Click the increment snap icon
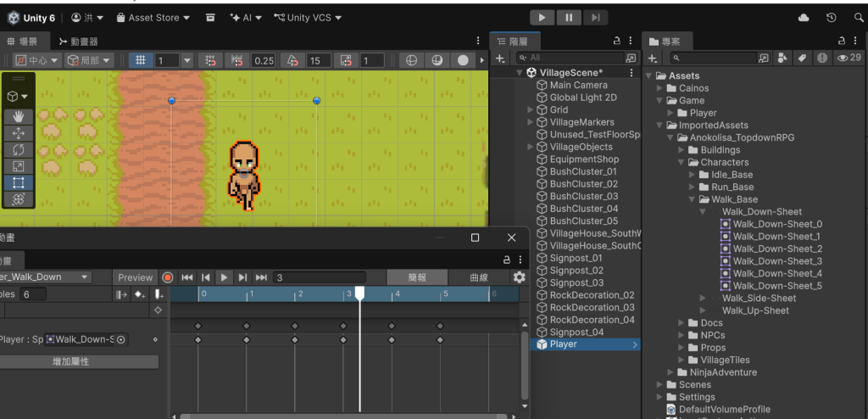Screen dimensions: 868x419 pos(236,60)
